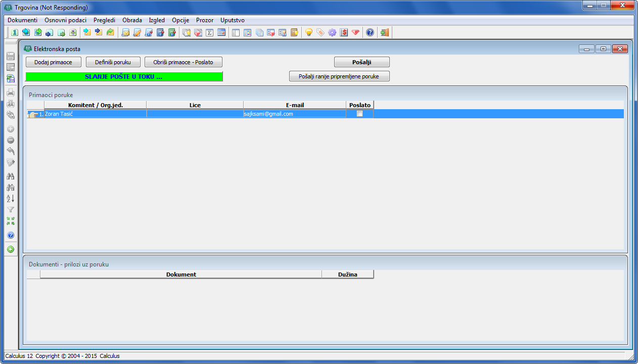
Task: Click the green back arrow sidebar icon
Action: (x=10, y=249)
